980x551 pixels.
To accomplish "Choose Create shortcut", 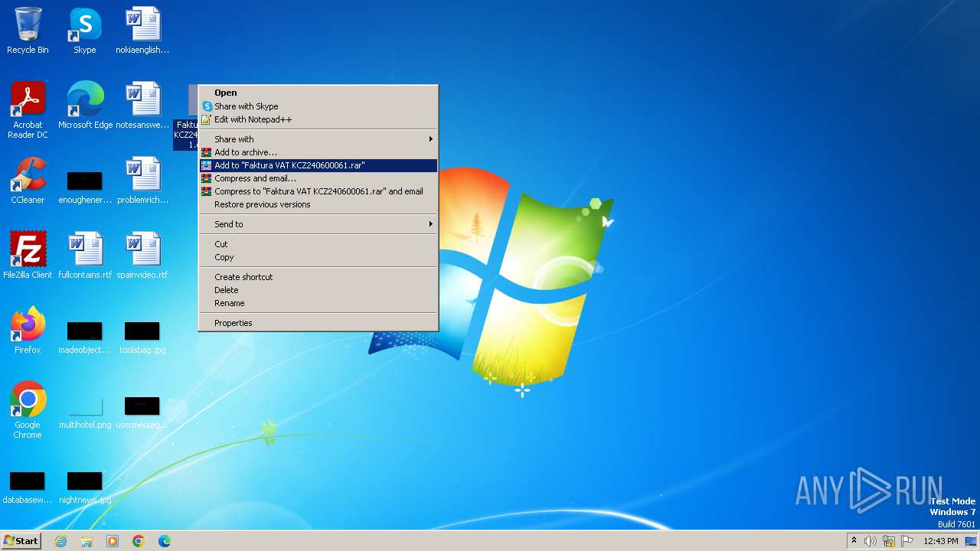I will pos(318,277).
